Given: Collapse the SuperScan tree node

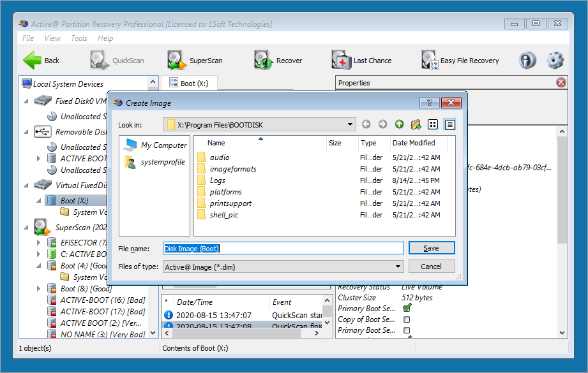Looking at the screenshot, I should [x=26, y=227].
